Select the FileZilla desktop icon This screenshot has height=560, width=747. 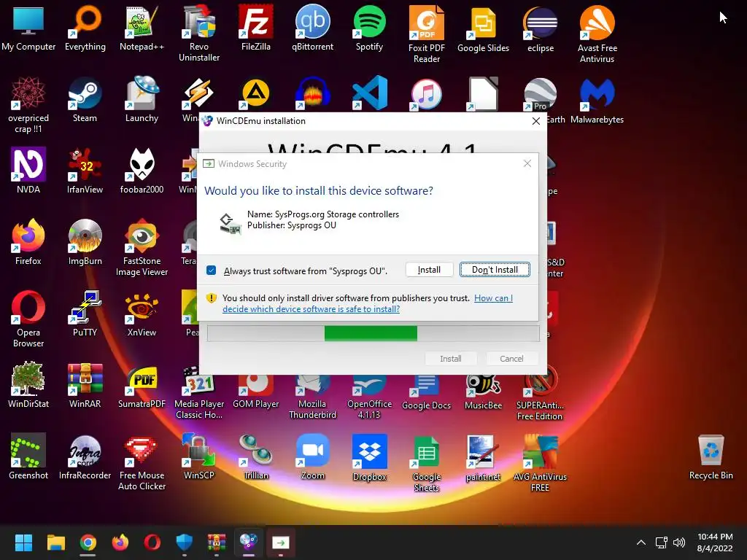pyautogui.click(x=256, y=28)
